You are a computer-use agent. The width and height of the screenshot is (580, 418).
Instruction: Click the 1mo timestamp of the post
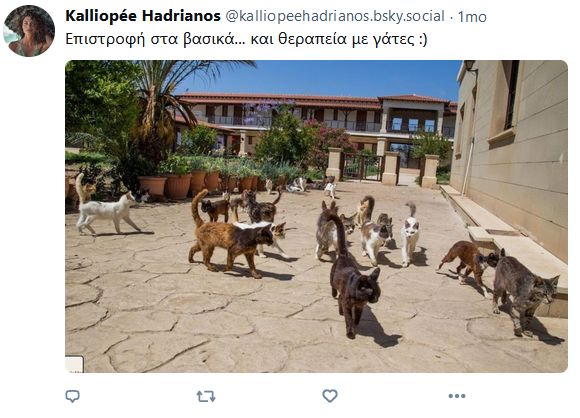click(x=472, y=17)
